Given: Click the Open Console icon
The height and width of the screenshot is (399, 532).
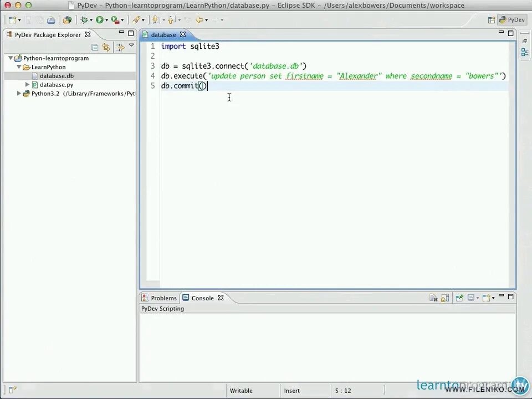Looking at the screenshot, I should (x=486, y=298).
